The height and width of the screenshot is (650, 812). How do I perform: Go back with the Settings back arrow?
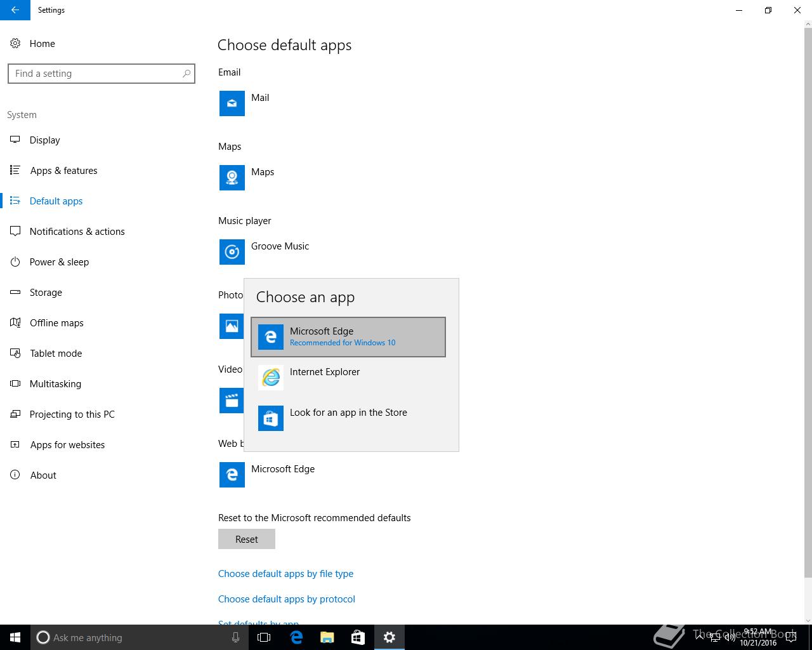[x=15, y=10]
